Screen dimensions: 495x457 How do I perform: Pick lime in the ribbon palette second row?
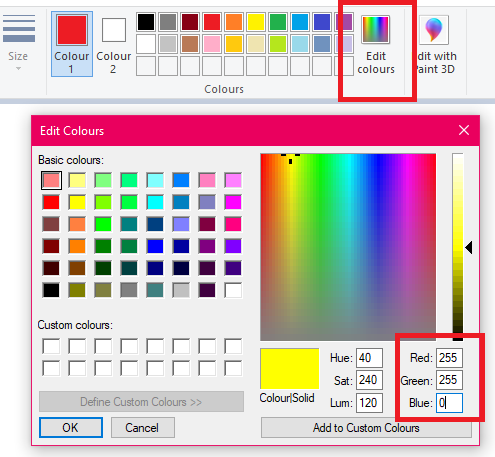click(278, 44)
